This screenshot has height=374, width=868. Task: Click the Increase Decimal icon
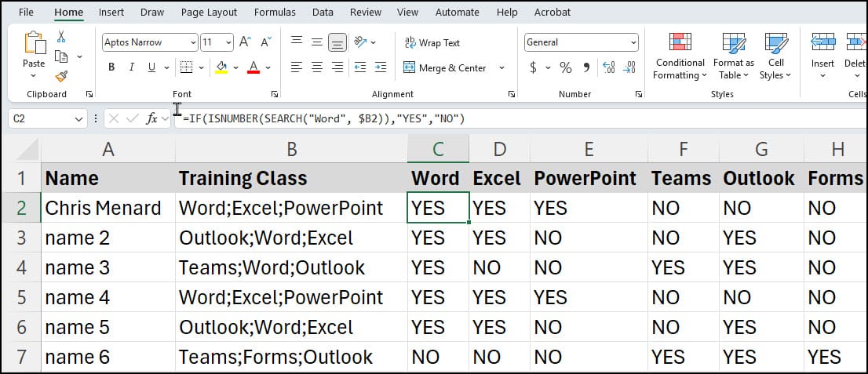point(608,67)
